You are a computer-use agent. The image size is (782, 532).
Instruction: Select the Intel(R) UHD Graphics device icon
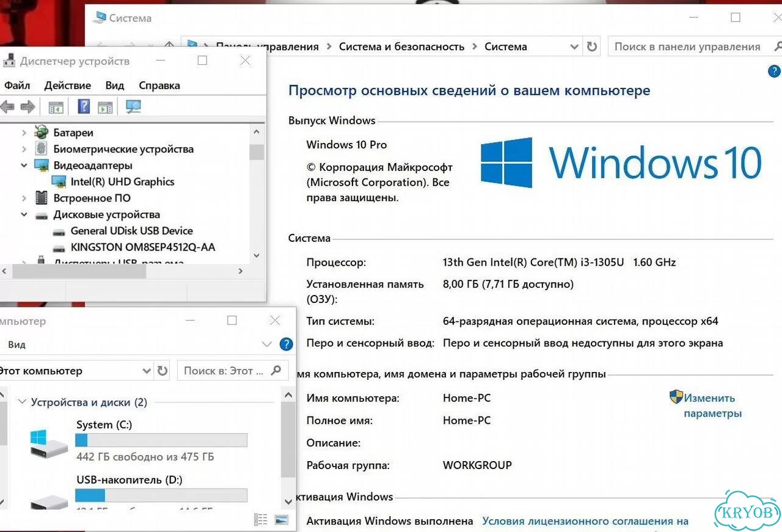click(59, 181)
